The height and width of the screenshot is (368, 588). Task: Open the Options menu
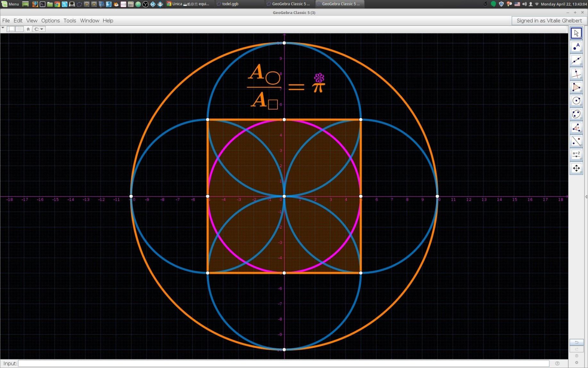(51, 21)
